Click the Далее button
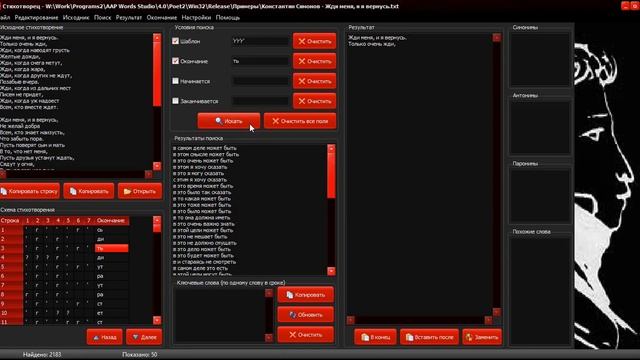 [144, 337]
